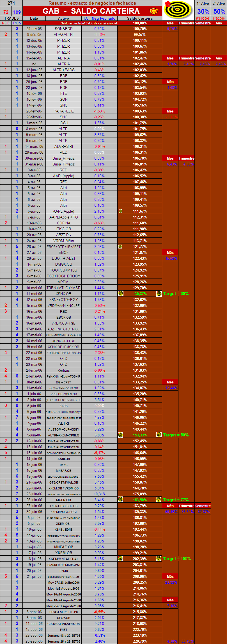Click the 'POS' column header
The image size is (227, 644).
point(17,23)
